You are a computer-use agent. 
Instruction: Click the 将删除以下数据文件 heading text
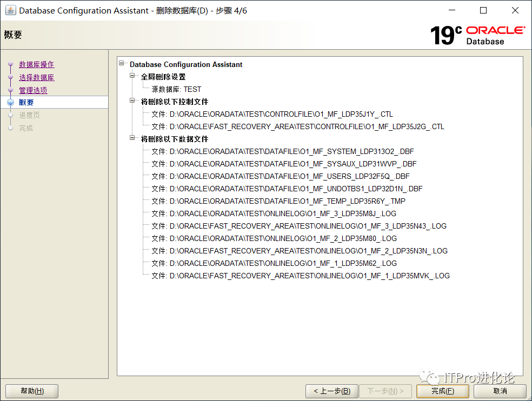(x=175, y=139)
